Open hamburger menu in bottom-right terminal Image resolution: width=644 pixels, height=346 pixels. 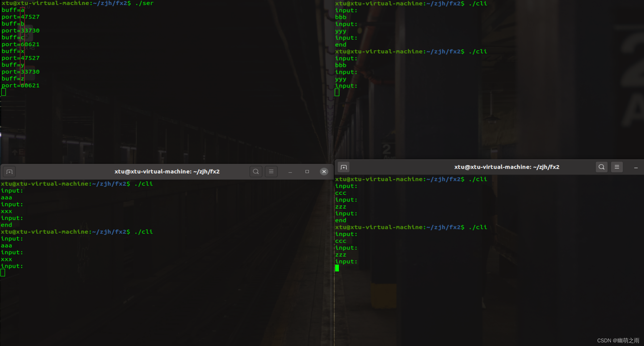[x=617, y=167]
